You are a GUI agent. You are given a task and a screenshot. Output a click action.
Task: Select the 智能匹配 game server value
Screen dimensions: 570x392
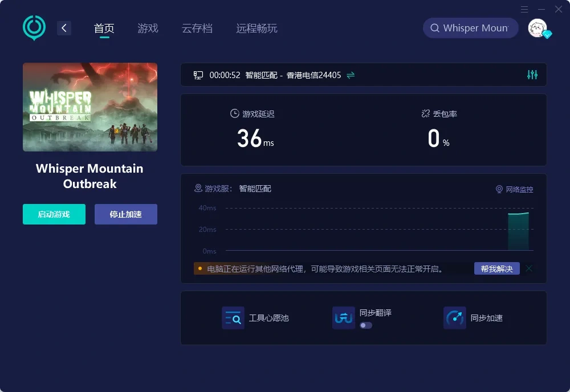pyautogui.click(x=255, y=189)
